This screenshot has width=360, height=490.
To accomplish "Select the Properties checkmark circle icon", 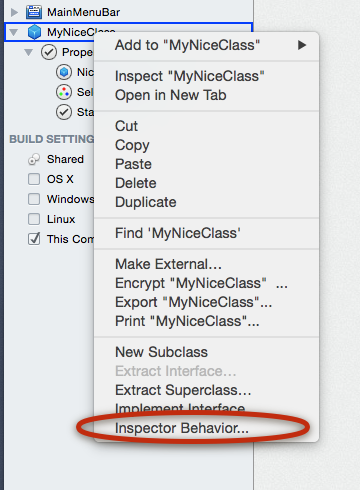I will [49, 52].
